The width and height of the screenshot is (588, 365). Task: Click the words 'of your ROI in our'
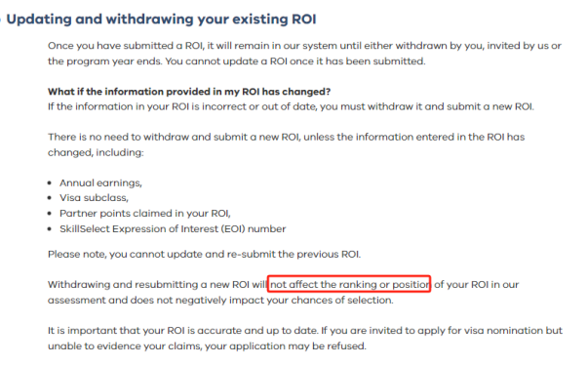tap(476, 284)
